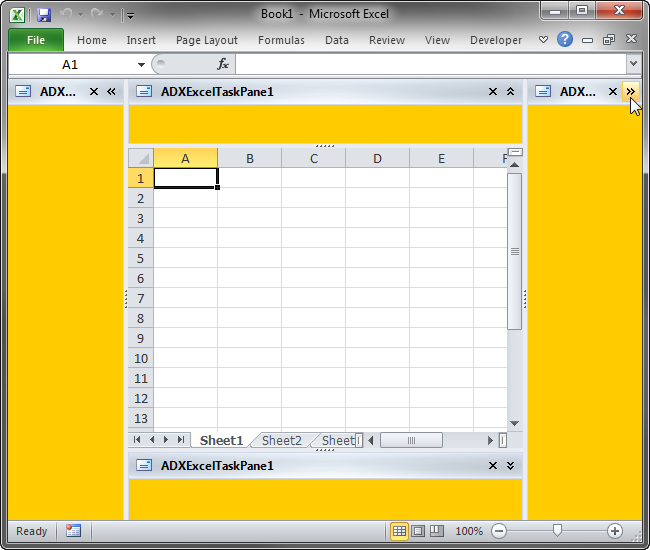Expand the formula bar with its arrow
The height and width of the screenshot is (550, 650).
633,64
